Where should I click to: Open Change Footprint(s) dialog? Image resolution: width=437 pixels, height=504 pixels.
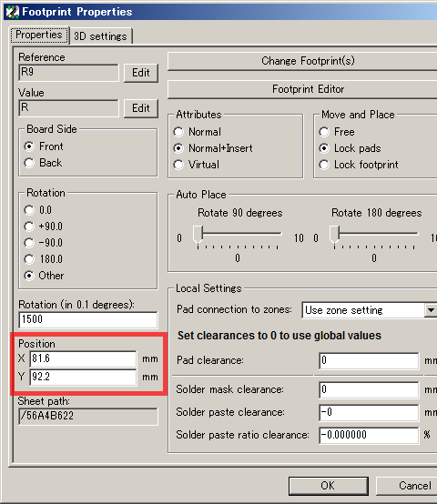302,61
